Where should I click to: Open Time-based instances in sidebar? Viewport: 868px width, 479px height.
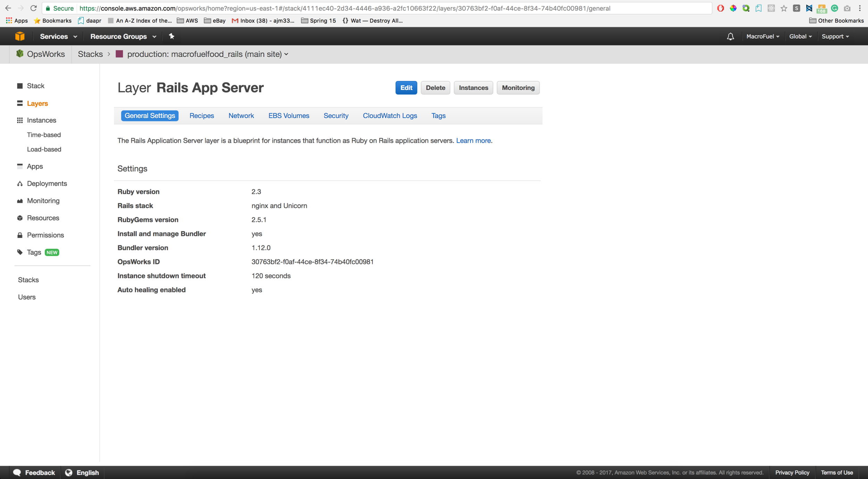[x=44, y=135]
